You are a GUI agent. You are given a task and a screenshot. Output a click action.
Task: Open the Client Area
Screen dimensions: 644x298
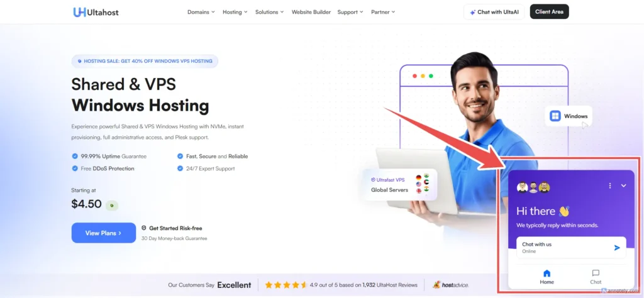pyautogui.click(x=549, y=12)
